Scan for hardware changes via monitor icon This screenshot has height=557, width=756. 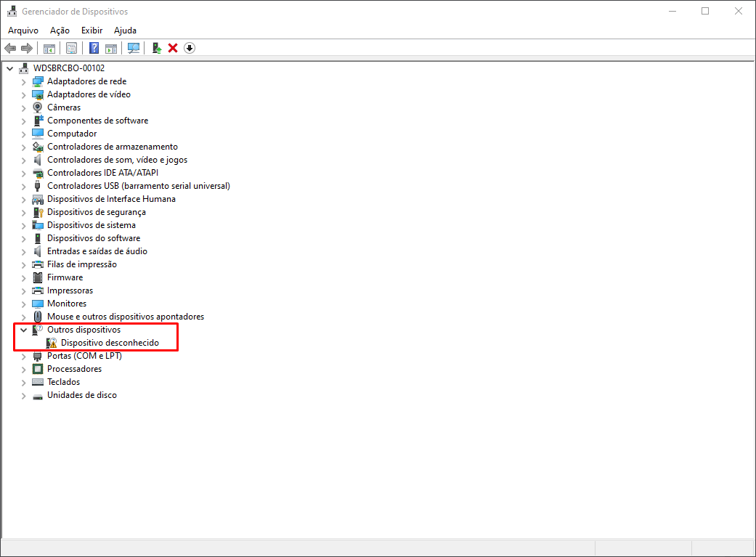134,48
